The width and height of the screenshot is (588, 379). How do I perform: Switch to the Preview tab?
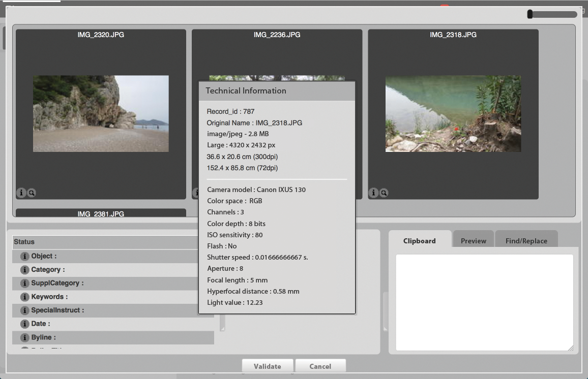pyautogui.click(x=473, y=241)
